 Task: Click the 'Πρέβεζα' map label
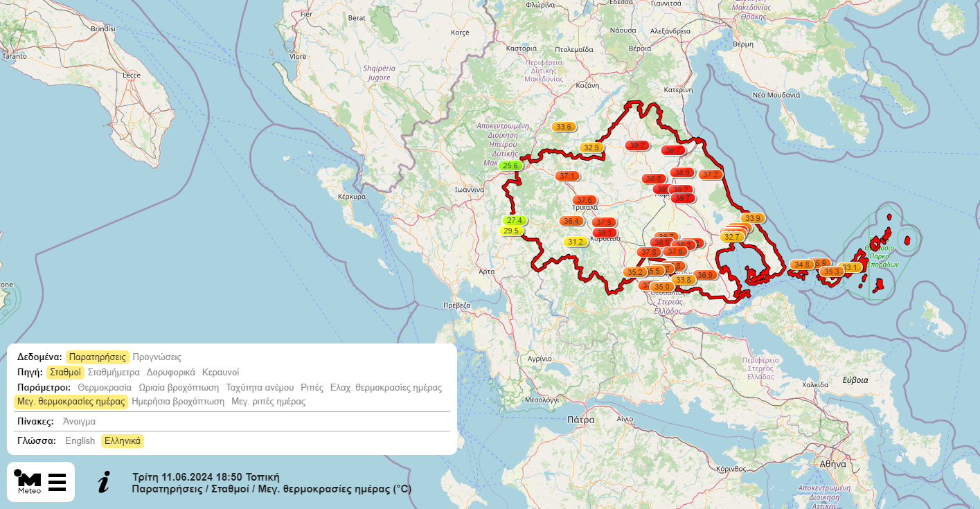click(x=457, y=305)
